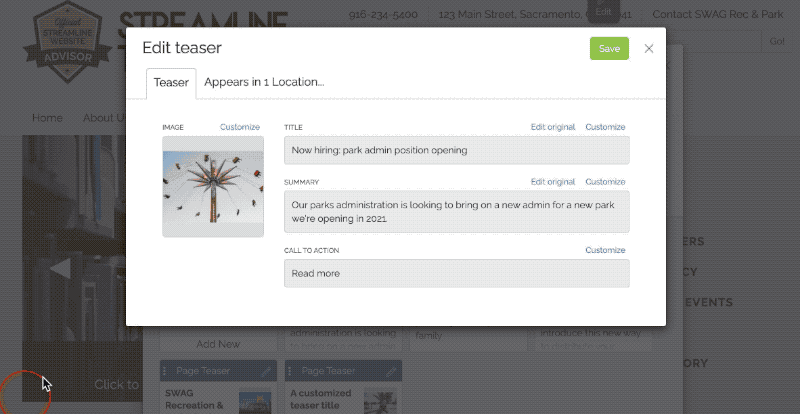Image resolution: width=800 pixels, height=414 pixels.
Task: Grab drag handle of customized teaser Page Teaser
Action: [x=290, y=371]
